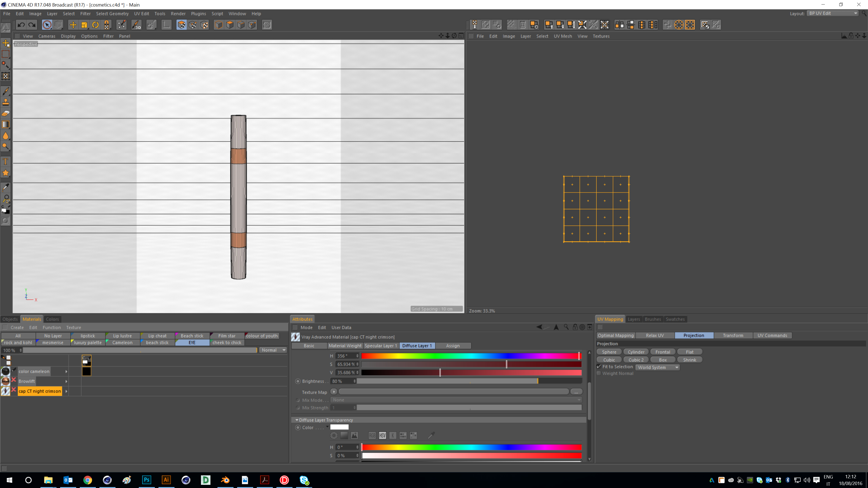Open the UV Mesh menu
Viewport: 868px width, 488px height.
[x=562, y=36]
